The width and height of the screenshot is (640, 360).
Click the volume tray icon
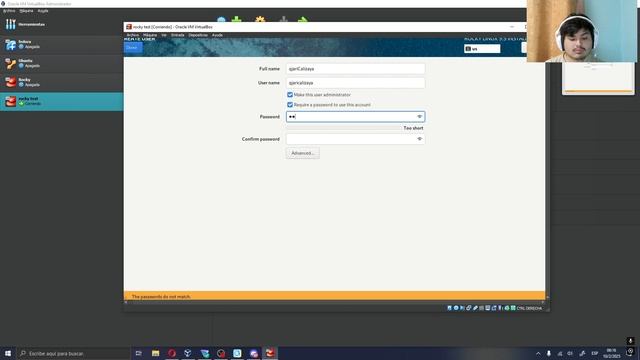pyautogui.click(x=570, y=353)
